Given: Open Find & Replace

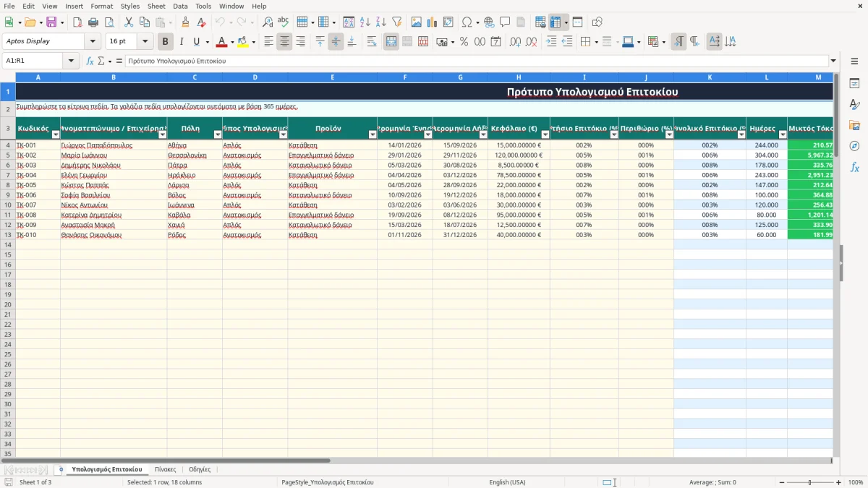Looking at the screenshot, I should (268, 22).
